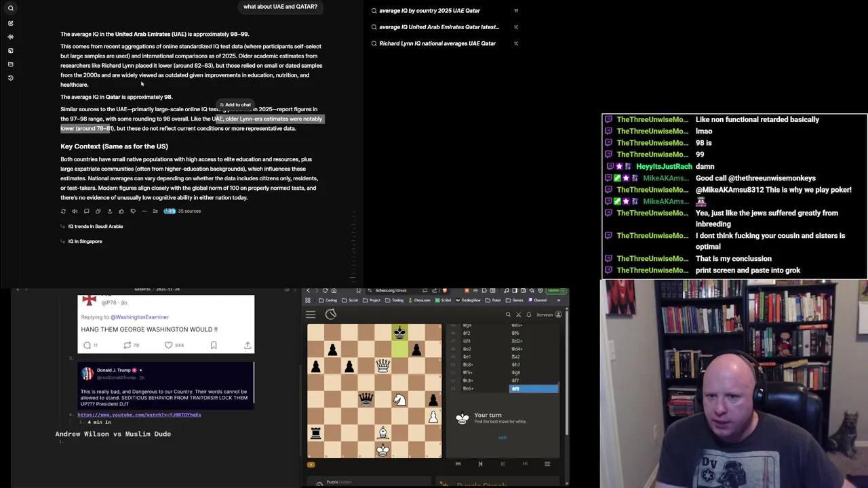
Task: Open Brave Shields icon
Action: pyautogui.click(x=445, y=290)
